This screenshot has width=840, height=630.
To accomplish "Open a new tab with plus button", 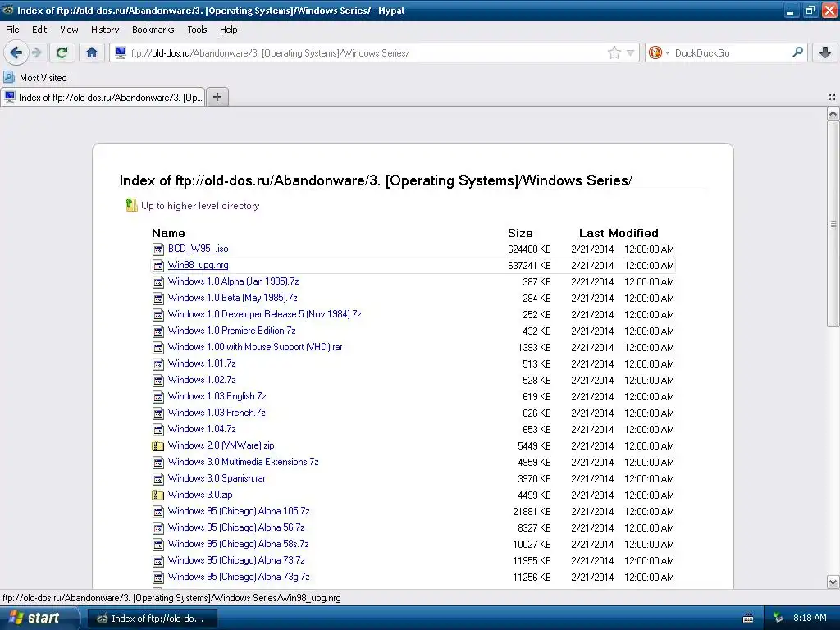I will click(x=217, y=97).
